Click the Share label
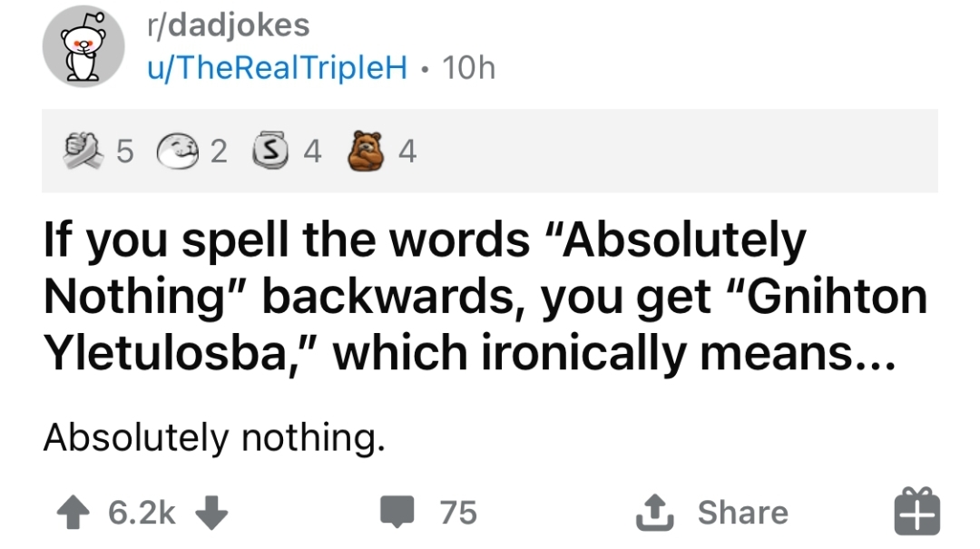The height and width of the screenshot is (549, 980). click(x=742, y=514)
